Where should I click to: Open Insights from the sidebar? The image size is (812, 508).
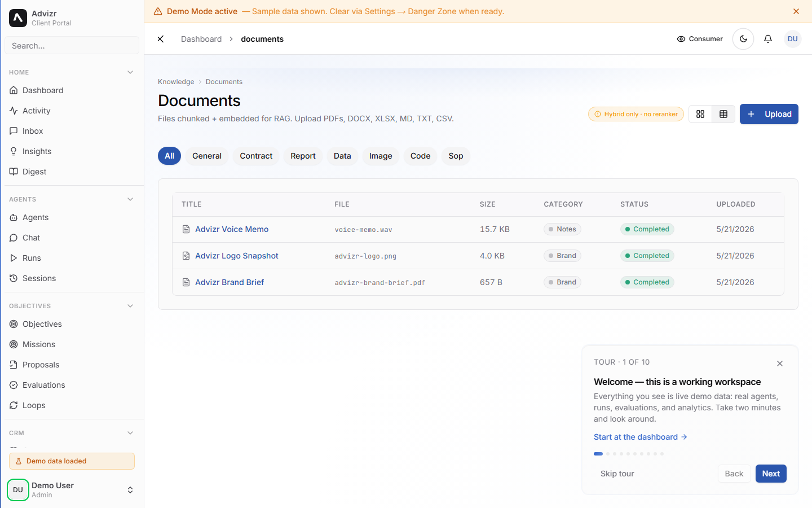(x=72, y=151)
